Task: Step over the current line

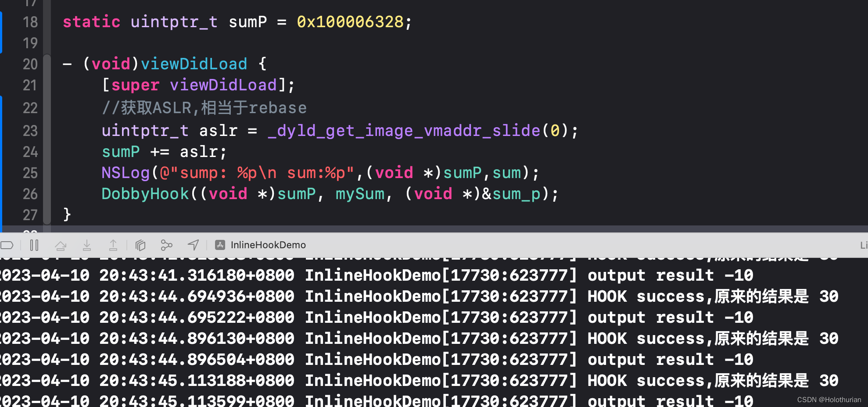Action: (61, 245)
